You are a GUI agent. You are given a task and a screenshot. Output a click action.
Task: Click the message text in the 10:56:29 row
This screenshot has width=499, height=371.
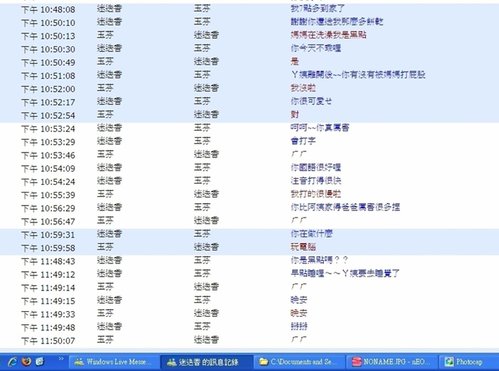(345, 207)
